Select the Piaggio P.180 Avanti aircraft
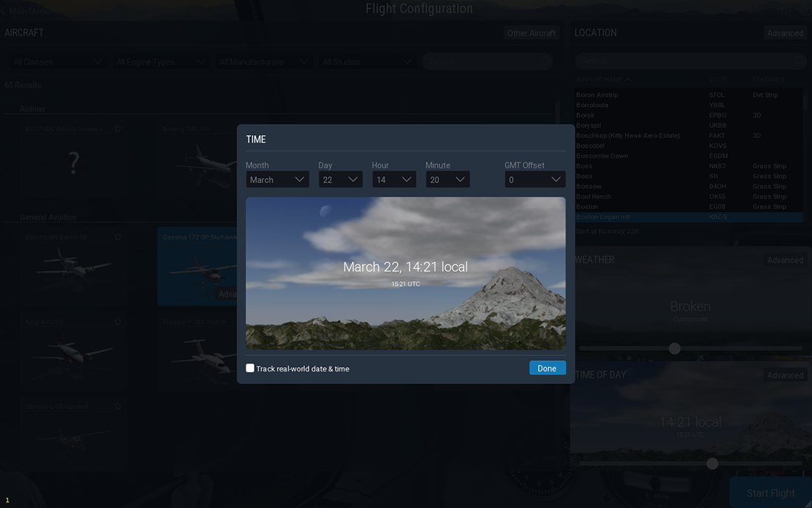Screen dimensions: 812x508 click(197, 351)
